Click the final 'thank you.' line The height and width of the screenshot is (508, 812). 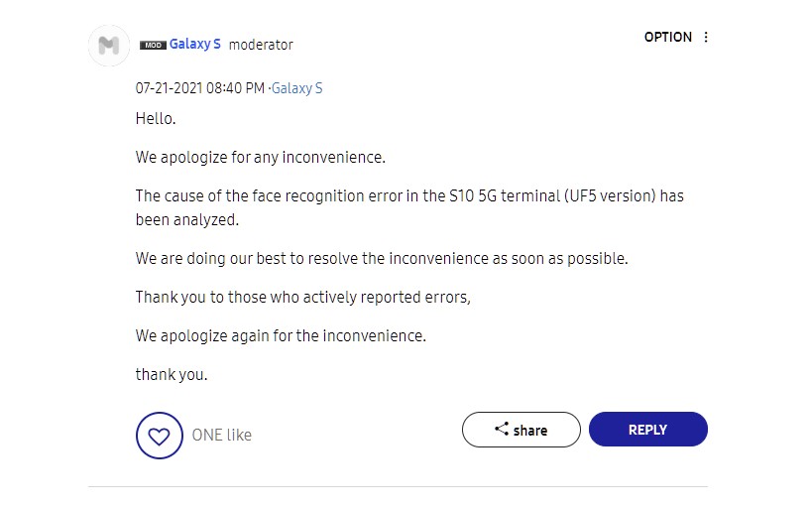pyautogui.click(x=172, y=374)
